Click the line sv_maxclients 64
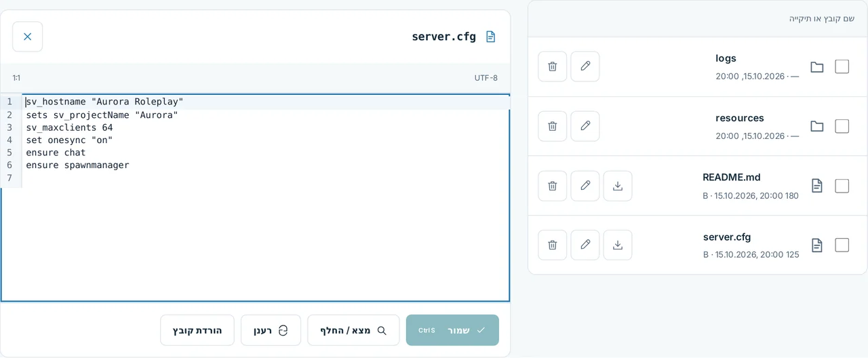The image size is (868, 358). point(70,127)
